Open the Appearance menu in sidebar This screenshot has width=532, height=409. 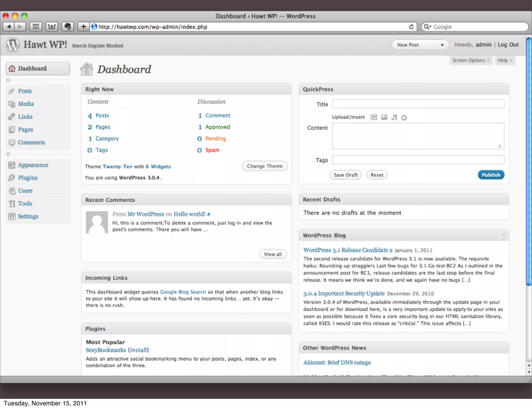tap(33, 165)
